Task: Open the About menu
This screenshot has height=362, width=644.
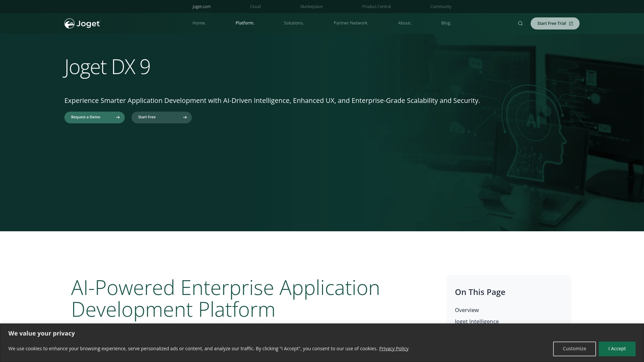Action: 405,23
